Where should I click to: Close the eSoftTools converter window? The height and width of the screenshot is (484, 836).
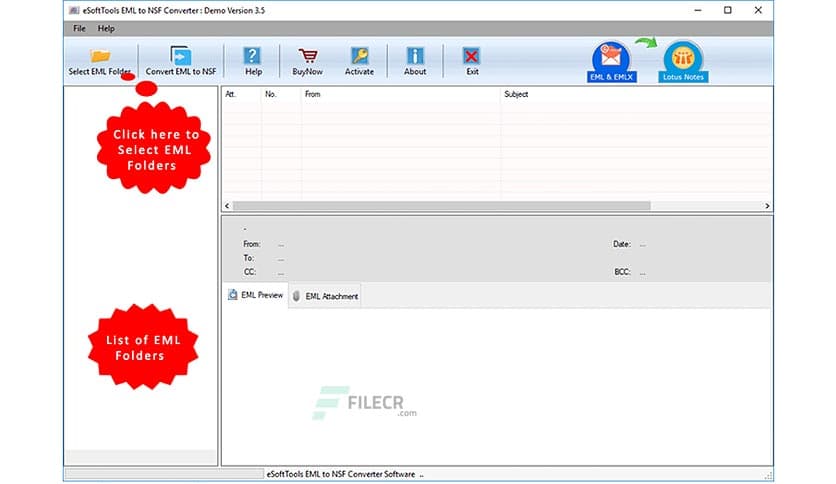coord(758,10)
